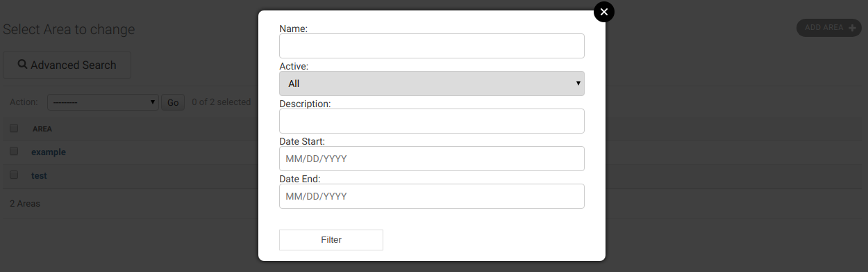Image resolution: width=868 pixels, height=272 pixels.
Task: Focus the Description input field
Action: (x=432, y=121)
